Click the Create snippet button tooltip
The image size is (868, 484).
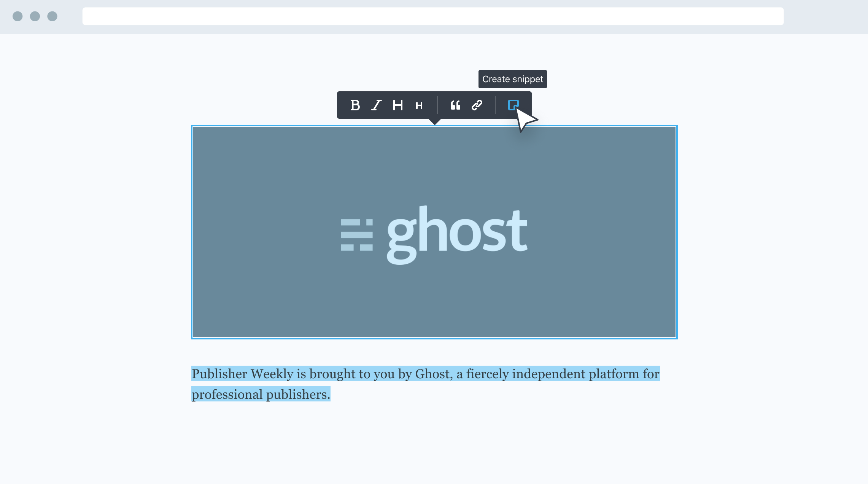[x=512, y=79]
